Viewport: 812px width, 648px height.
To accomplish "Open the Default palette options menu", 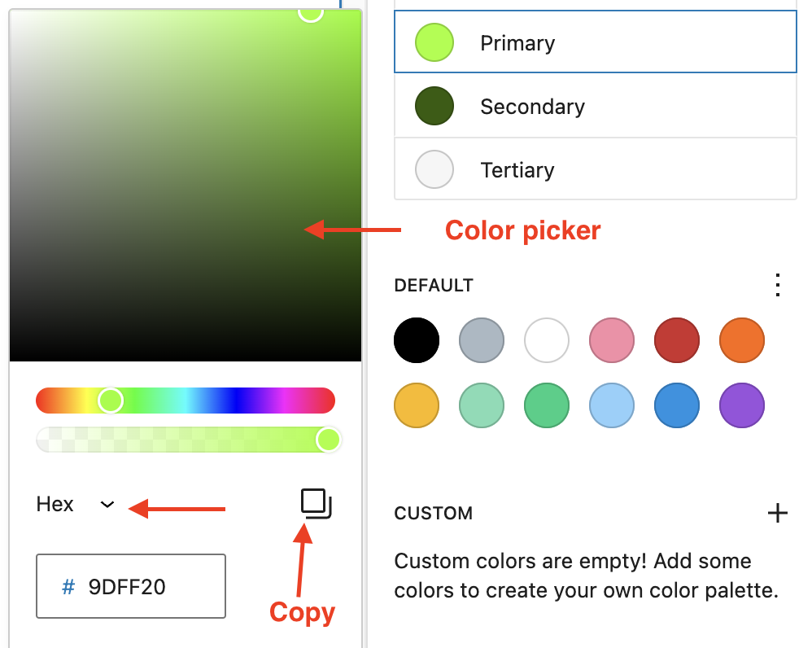I will (778, 285).
